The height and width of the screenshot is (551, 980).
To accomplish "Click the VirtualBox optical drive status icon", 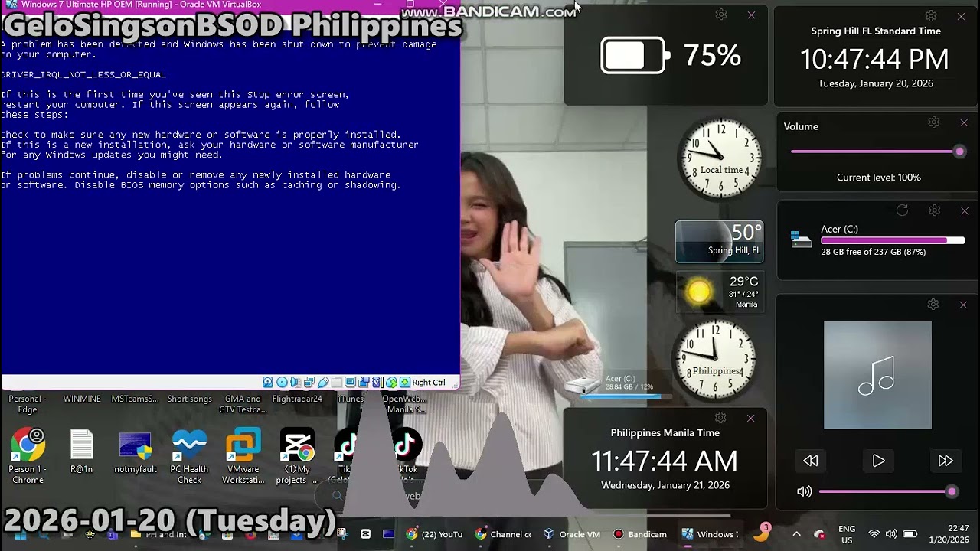I will tap(282, 382).
